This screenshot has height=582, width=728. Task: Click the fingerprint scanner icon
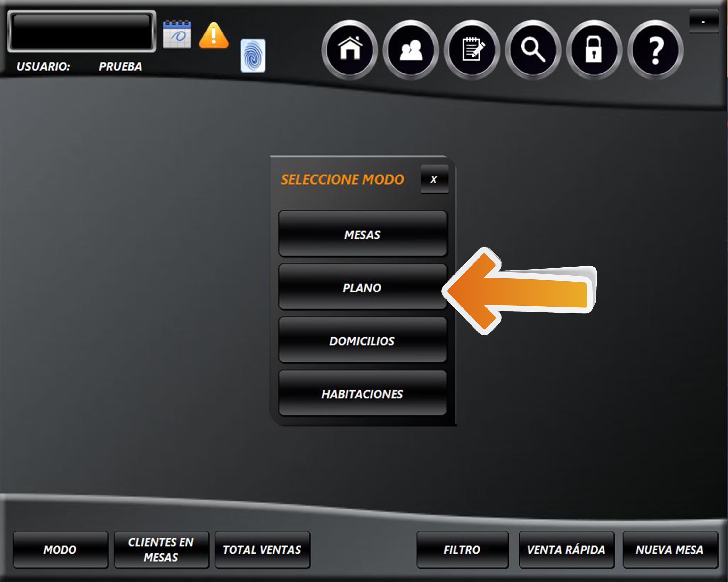click(253, 56)
